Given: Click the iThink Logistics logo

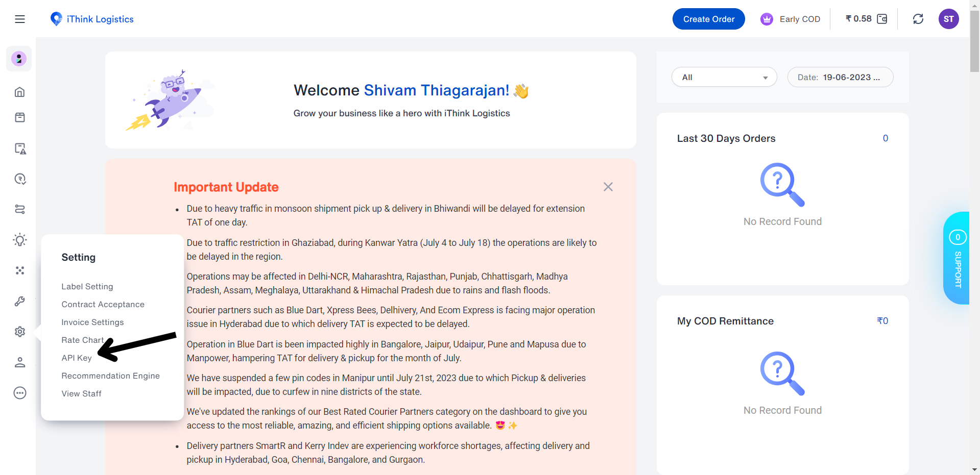Looking at the screenshot, I should pos(92,19).
